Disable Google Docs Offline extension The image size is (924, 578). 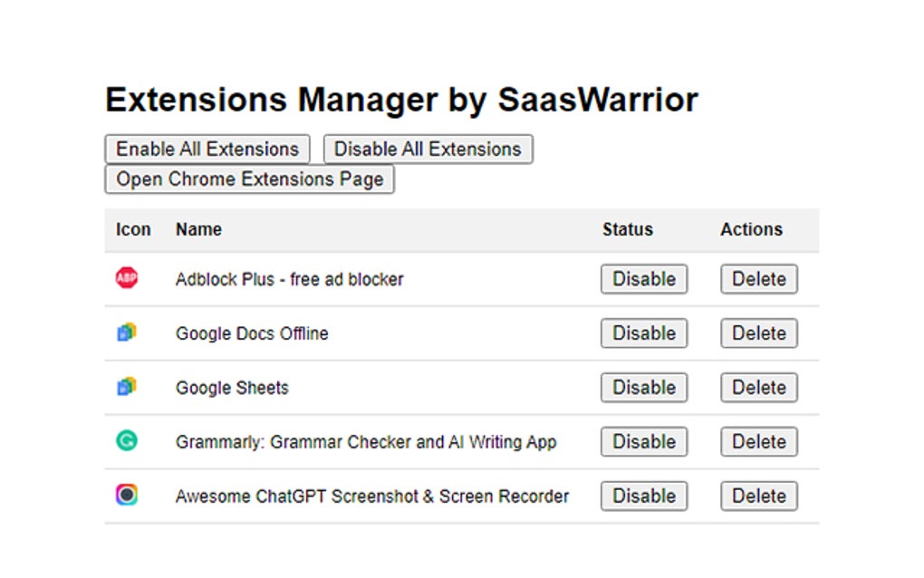coord(643,333)
